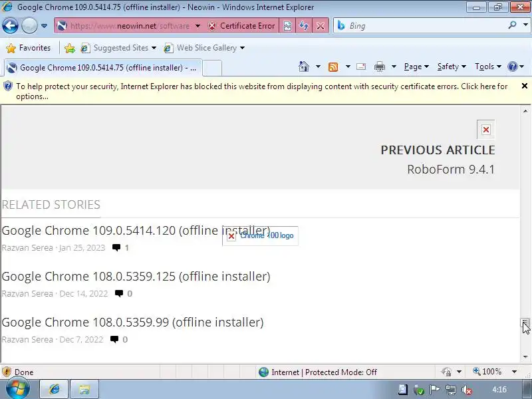Select the Google Chrome 109.0.5414.75 tab
Image resolution: width=532 pixels, height=399 pixels.
[x=103, y=68]
